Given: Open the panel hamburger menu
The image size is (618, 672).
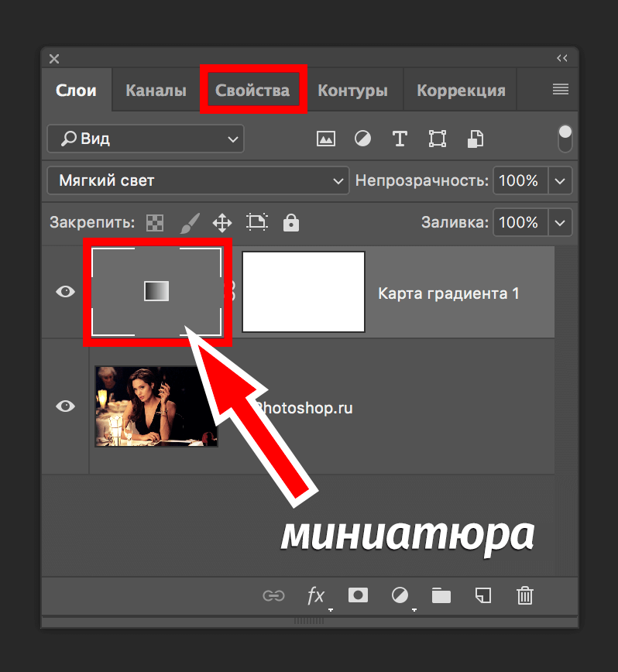Looking at the screenshot, I should [561, 89].
